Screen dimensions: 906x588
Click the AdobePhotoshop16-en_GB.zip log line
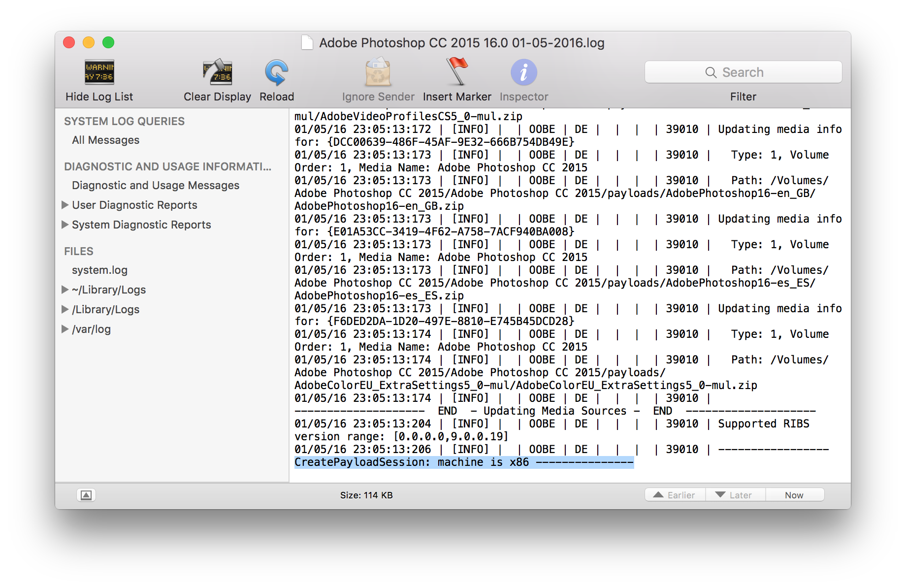pos(379,206)
